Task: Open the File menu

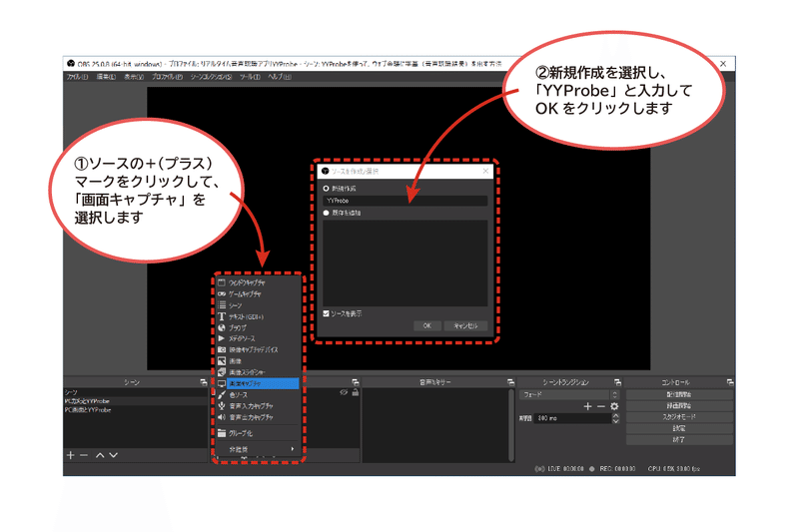Action: pyautogui.click(x=77, y=77)
